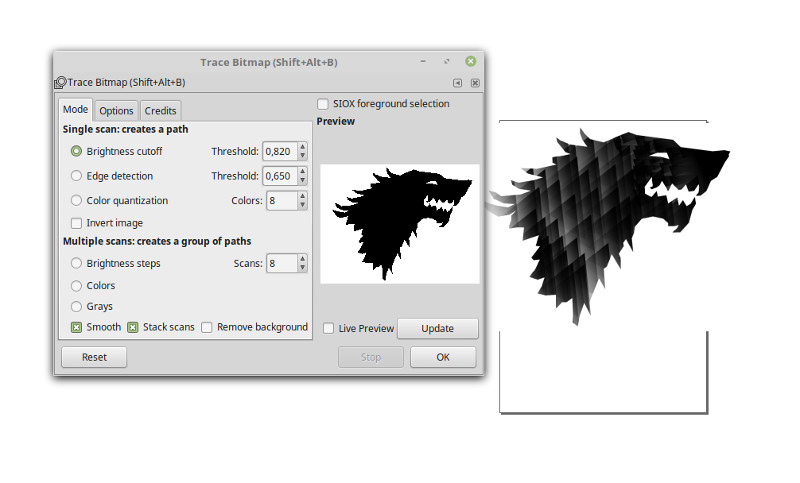Toggle the Smooth checkbox
The width and height of the screenshot is (800, 483).
point(77,327)
